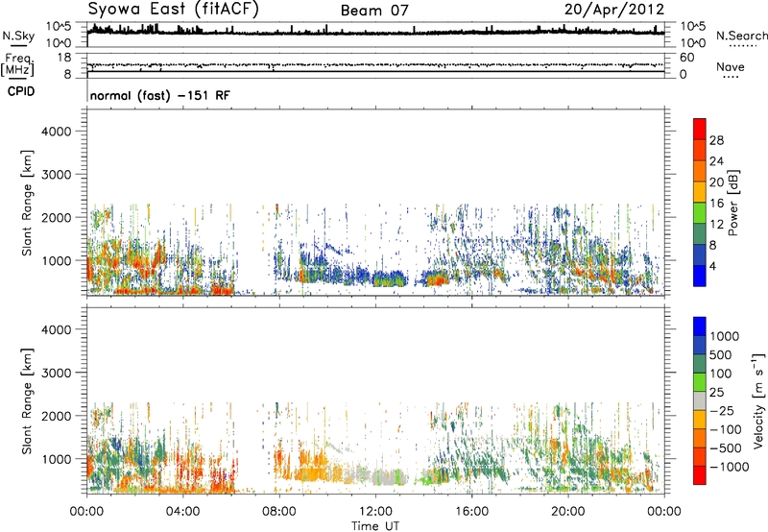The width and height of the screenshot is (768, 532).
Task: Click the '12' label on the power colorbar
Action: point(716,225)
